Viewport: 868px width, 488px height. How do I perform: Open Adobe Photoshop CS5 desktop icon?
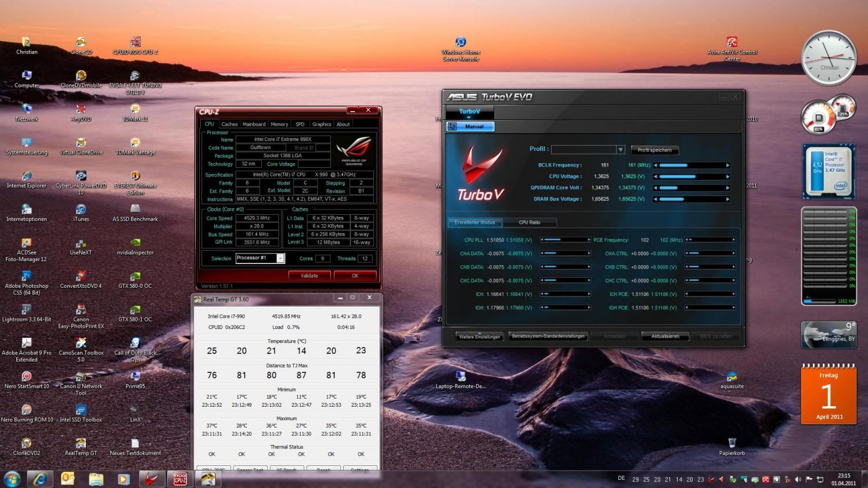27,283
